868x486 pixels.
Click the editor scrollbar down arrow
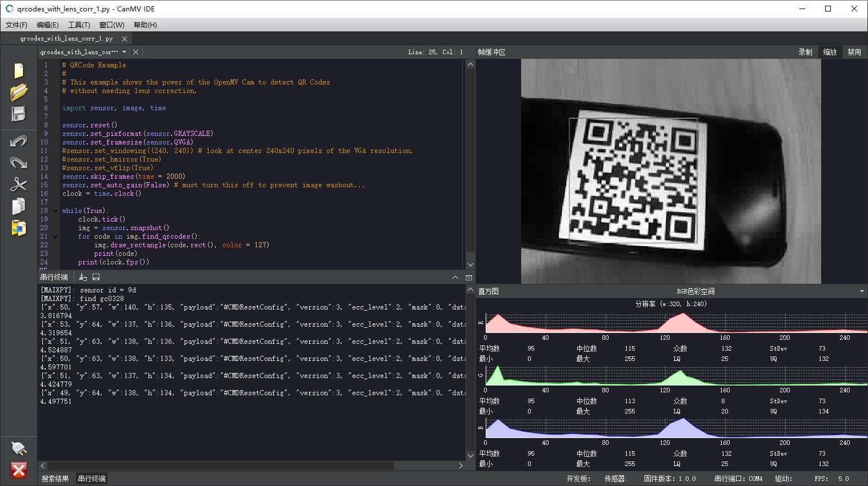coord(470,264)
